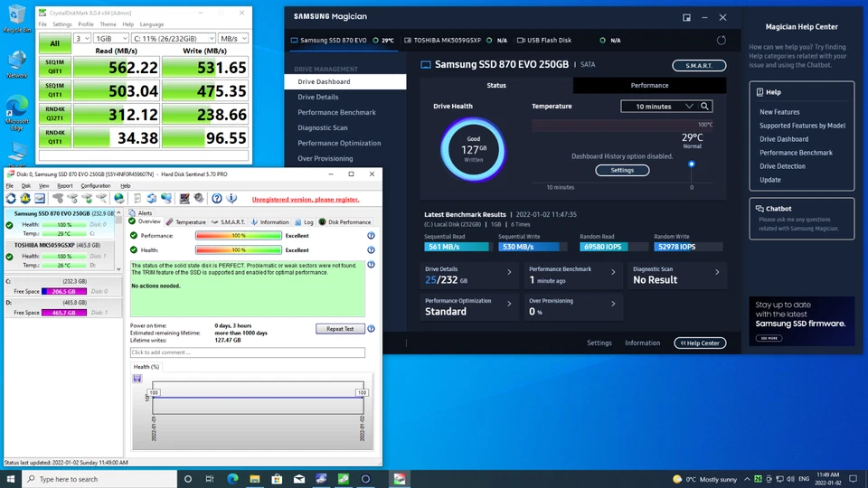Open the Mail app from the taskbar
Viewport: 868px width, 488px height.
point(299,479)
